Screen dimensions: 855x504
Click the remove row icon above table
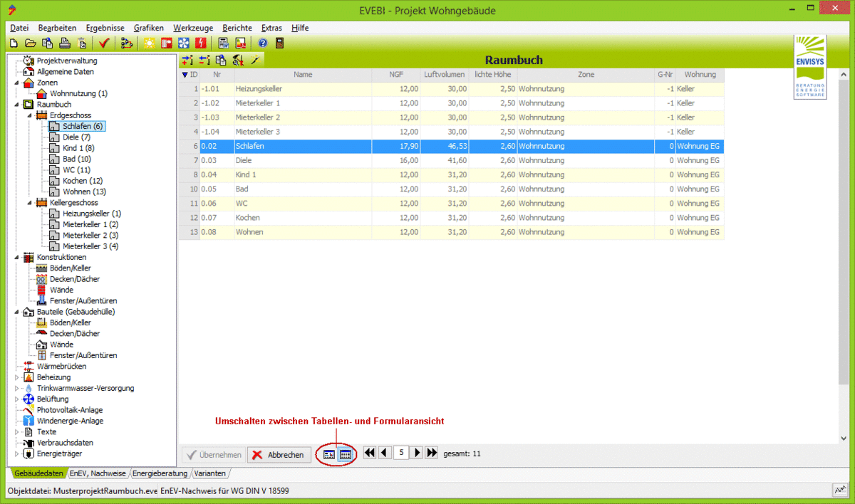[x=204, y=61]
